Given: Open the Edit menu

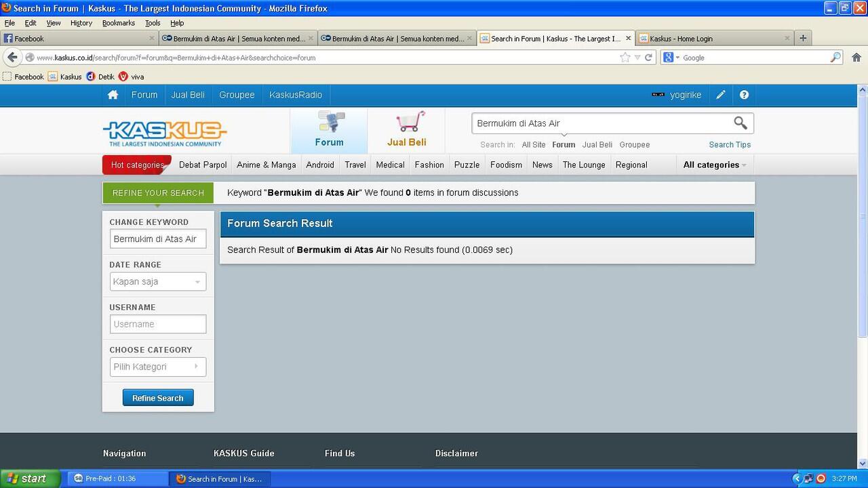Looking at the screenshot, I should click(x=31, y=23).
